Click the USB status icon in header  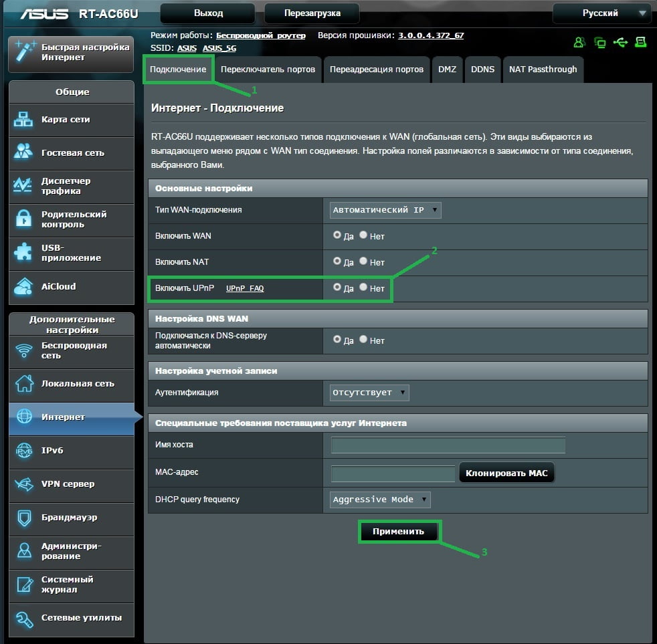pos(621,42)
